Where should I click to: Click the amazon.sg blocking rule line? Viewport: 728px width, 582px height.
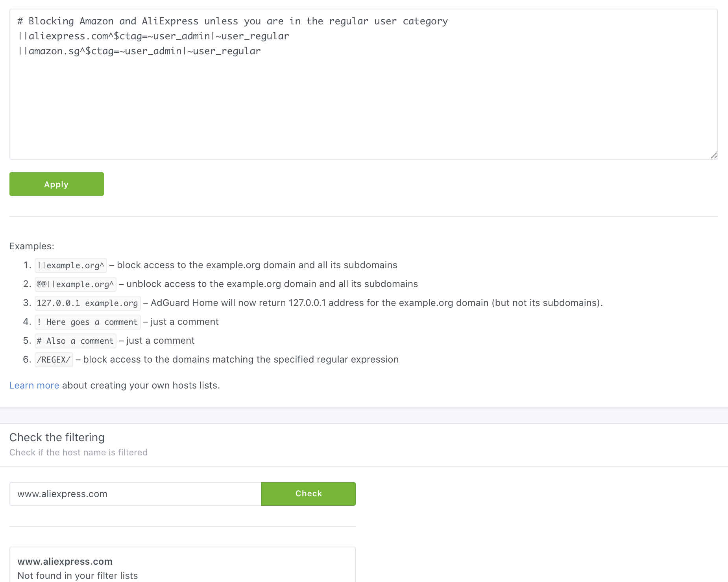(x=139, y=51)
